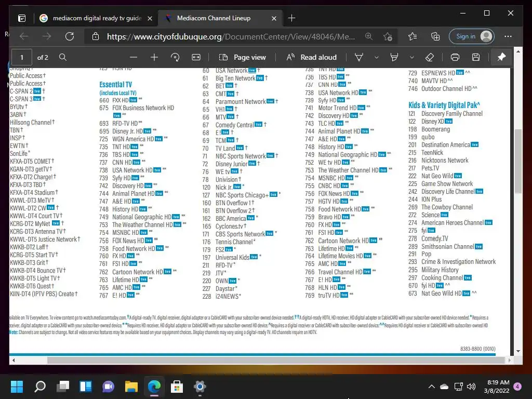Click the scroll right arrow
Viewport: 532px width, 399px height.
pos(510,361)
